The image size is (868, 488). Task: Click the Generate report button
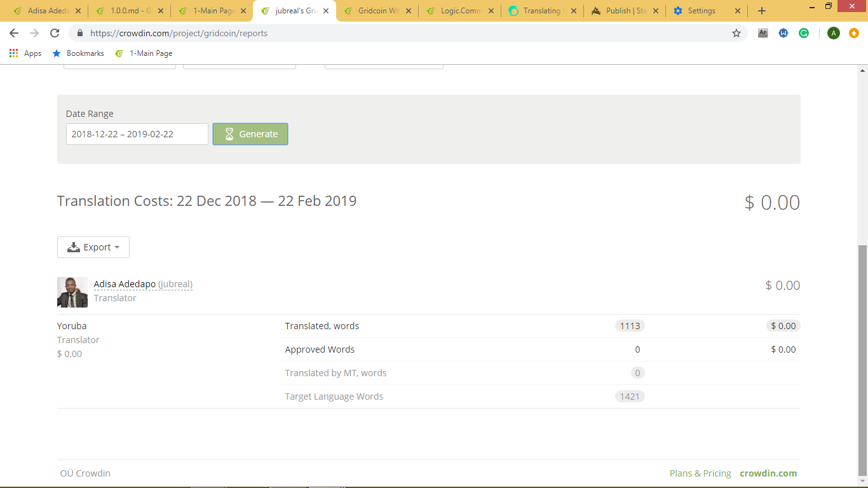point(250,134)
